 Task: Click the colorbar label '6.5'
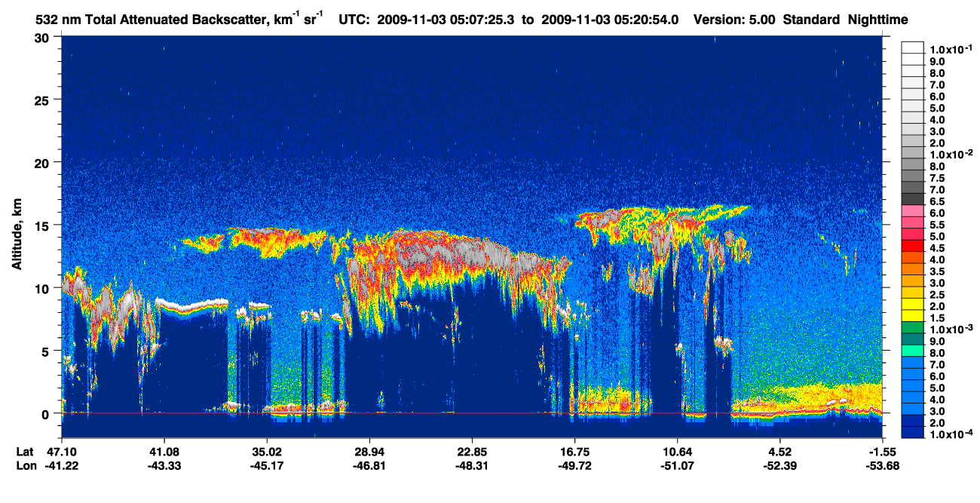(939, 201)
